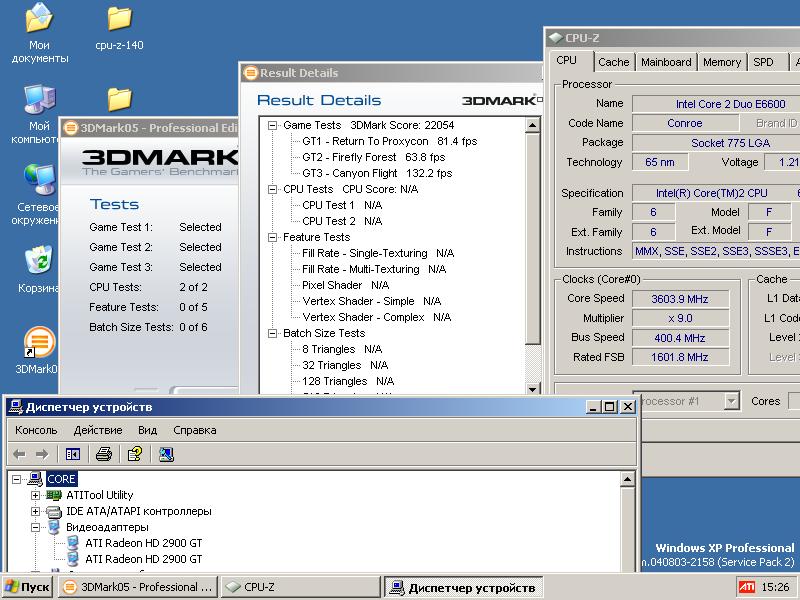Viewport: 800px width, 600px height.
Task: Select GT1 - Return To Proxycon result row
Action: click(x=389, y=141)
